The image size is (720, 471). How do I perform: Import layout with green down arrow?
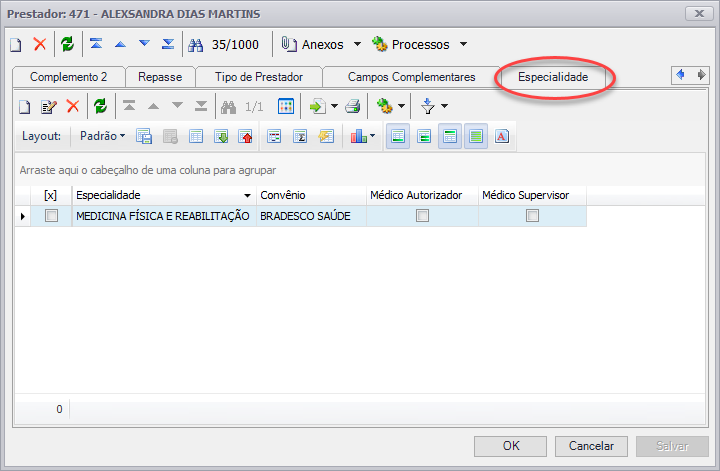pos(221,136)
